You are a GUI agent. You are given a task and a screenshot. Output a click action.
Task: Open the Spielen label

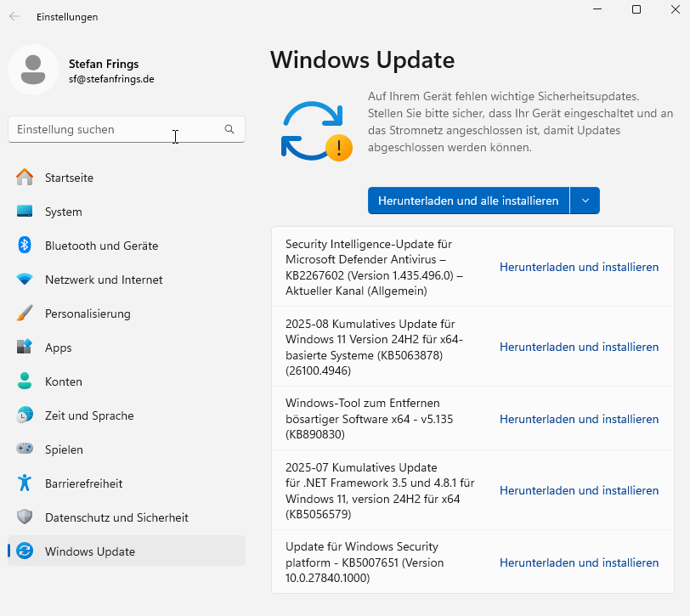(x=64, y=449)
